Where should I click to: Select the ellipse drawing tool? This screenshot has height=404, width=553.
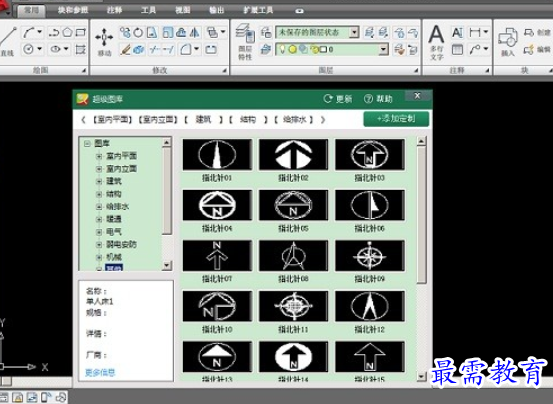pos(55,49)
